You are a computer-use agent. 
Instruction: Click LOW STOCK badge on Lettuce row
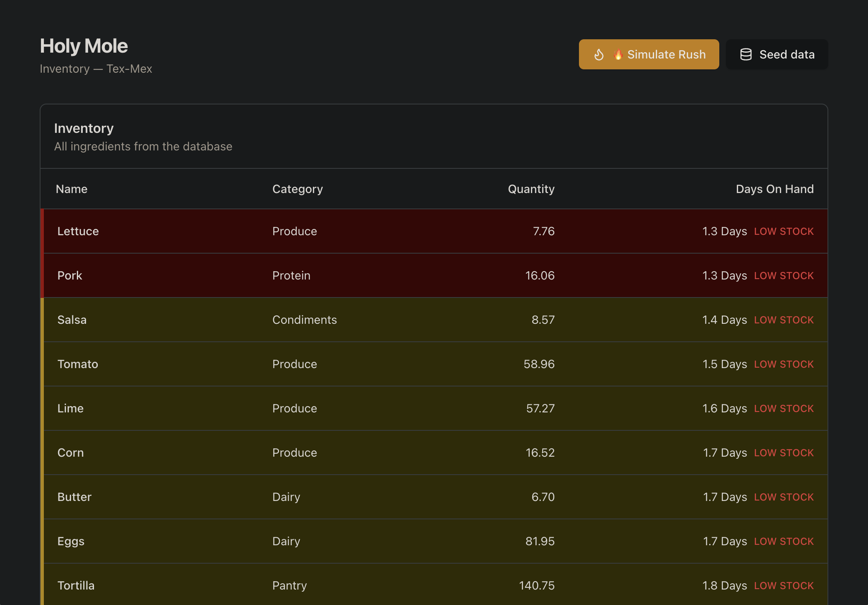[x=784, y=231]
